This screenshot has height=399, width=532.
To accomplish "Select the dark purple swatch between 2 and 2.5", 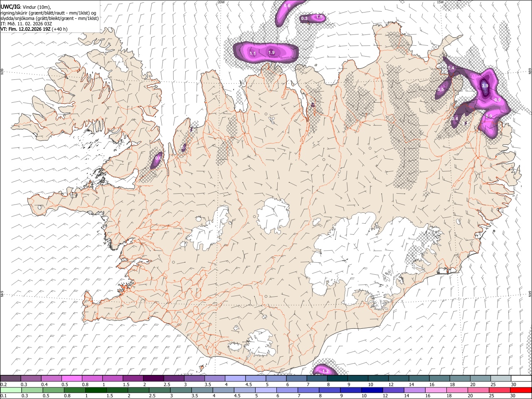I will pyautogui.click(x=153, y=378).
